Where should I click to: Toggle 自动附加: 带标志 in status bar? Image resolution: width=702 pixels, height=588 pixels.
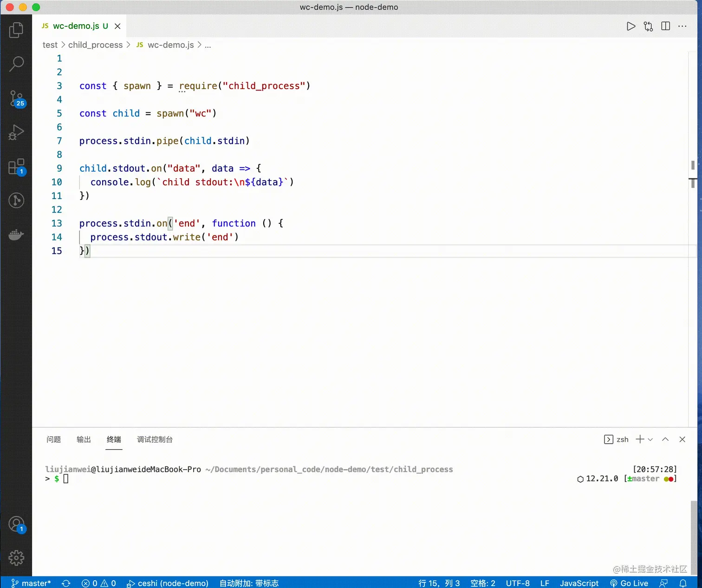coord(249,583)
